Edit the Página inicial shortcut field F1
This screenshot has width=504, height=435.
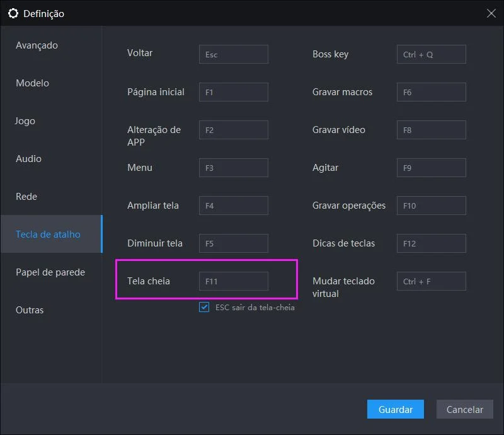233,92
